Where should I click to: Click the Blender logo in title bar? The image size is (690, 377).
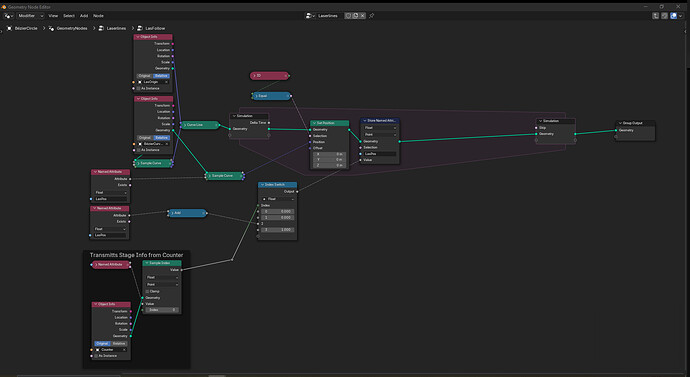click(4, 7)
